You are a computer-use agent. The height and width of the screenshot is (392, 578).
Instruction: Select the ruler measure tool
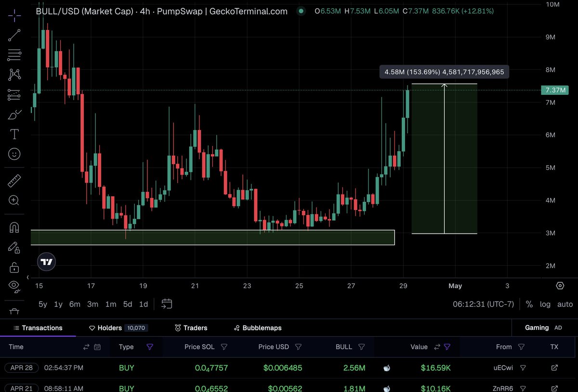click(x=14, y=181)
